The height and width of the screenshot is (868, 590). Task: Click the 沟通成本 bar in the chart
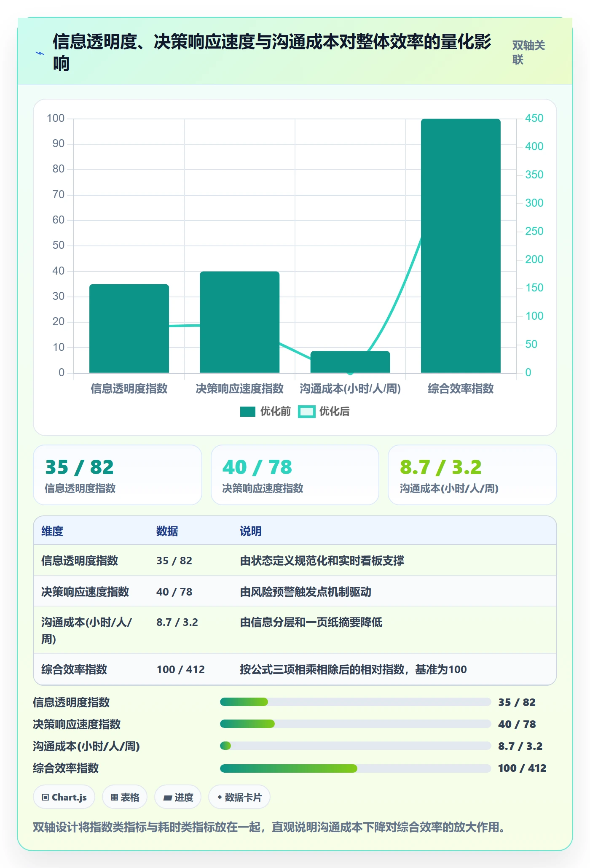(350, 362)
